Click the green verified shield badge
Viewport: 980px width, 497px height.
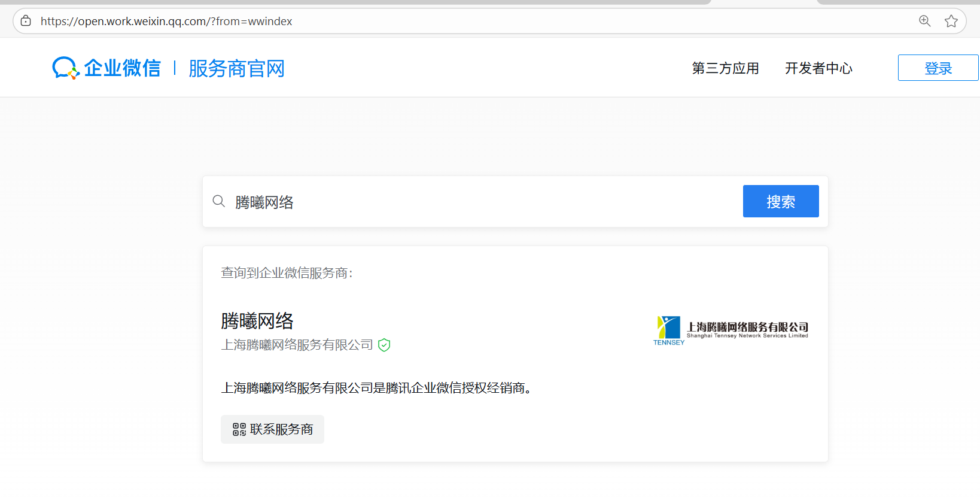(384, 345)
